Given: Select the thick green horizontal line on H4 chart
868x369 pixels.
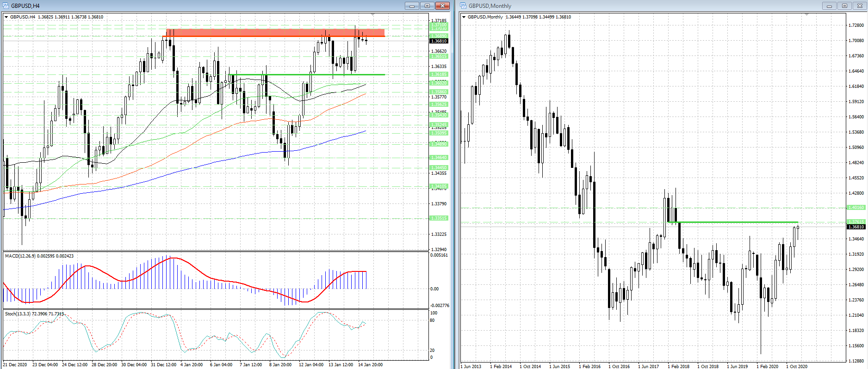Looking at the screenshot, I should [307, 74].
